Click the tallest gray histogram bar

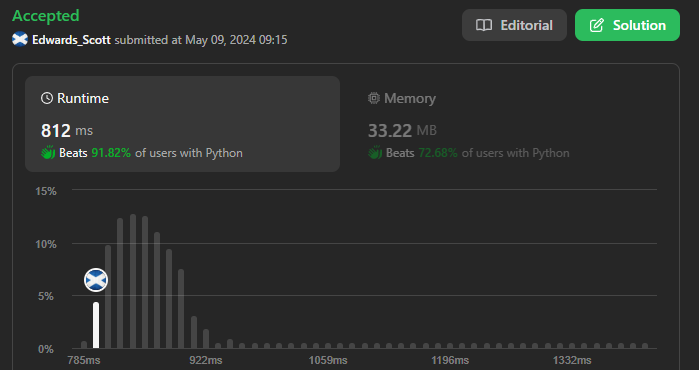(133, 281)
